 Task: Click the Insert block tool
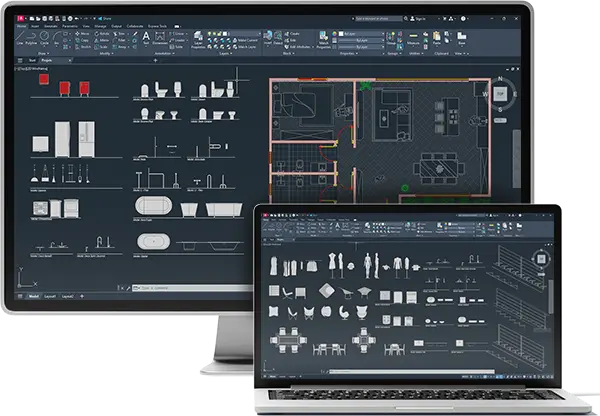268,38
